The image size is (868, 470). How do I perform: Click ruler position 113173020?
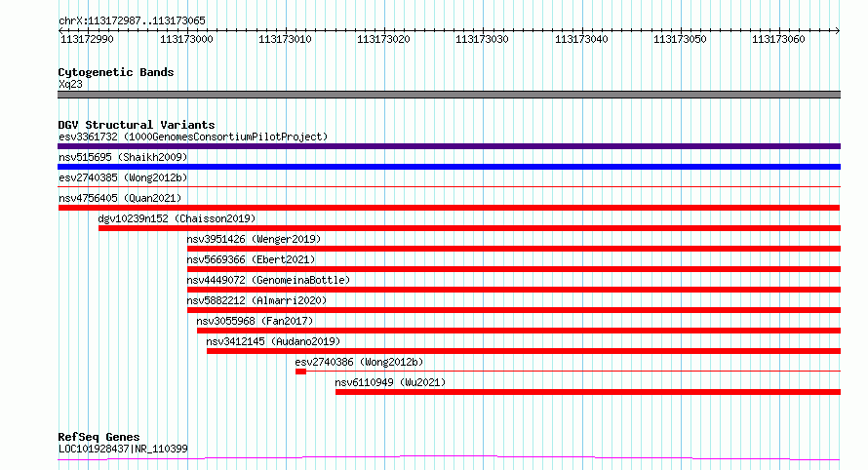383,39
